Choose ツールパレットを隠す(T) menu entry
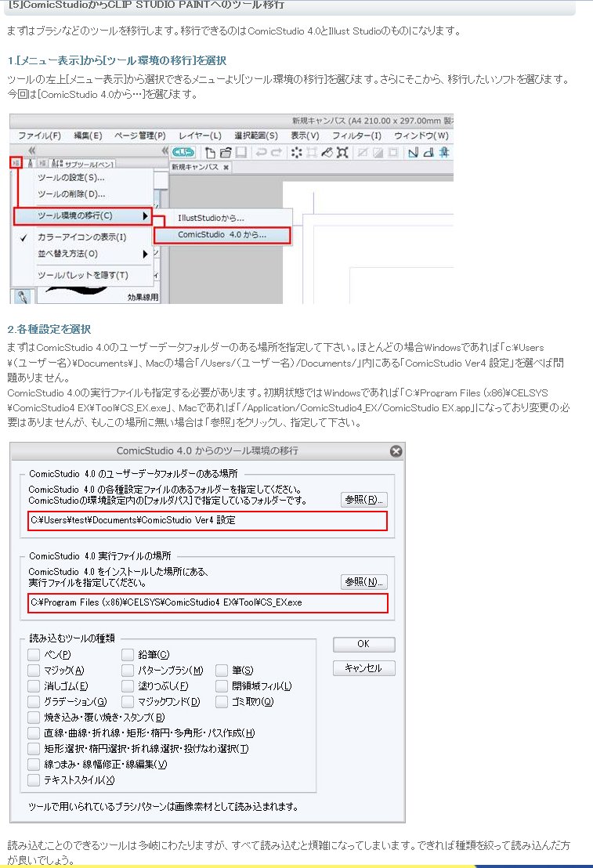 coord(82,275)
